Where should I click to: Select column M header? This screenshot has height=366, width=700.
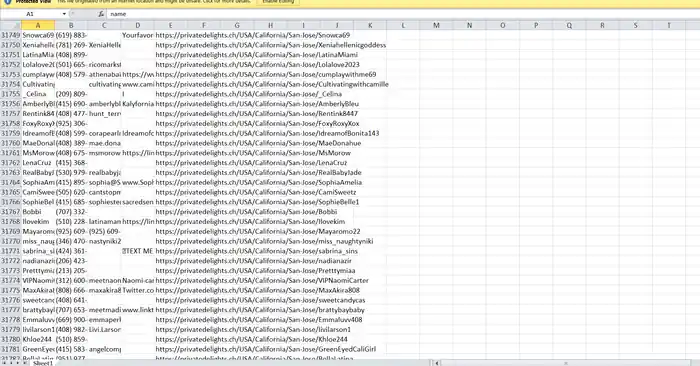(x=436, y=25)
